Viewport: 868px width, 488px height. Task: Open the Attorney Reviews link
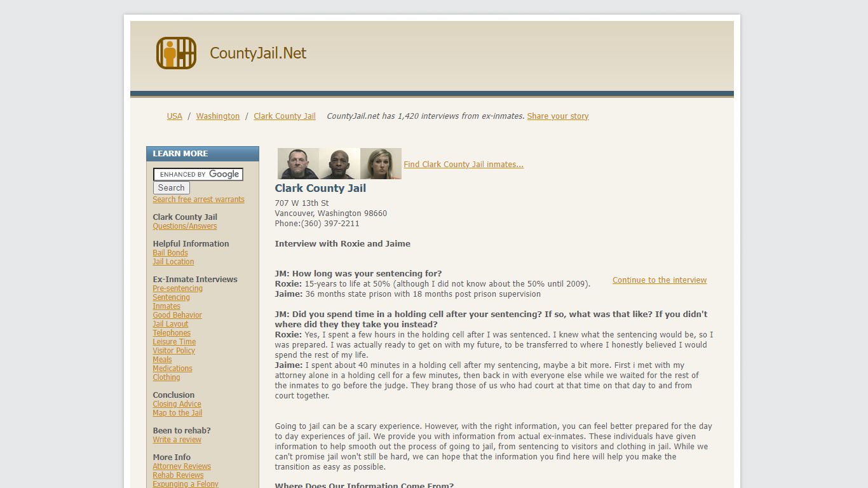[182, 466]
